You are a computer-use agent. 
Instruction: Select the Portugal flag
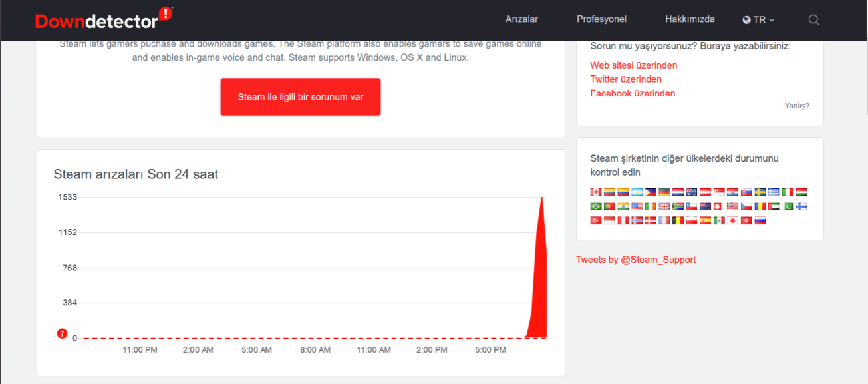610,206
